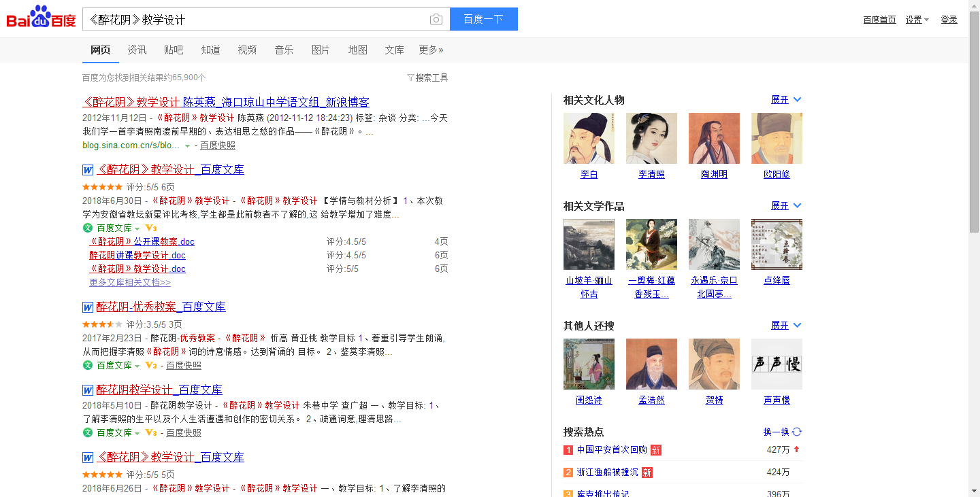Open 《醉花阴》公开课教案.doc
This screenshot has width=980, height=497.
(x=142, y=241)
